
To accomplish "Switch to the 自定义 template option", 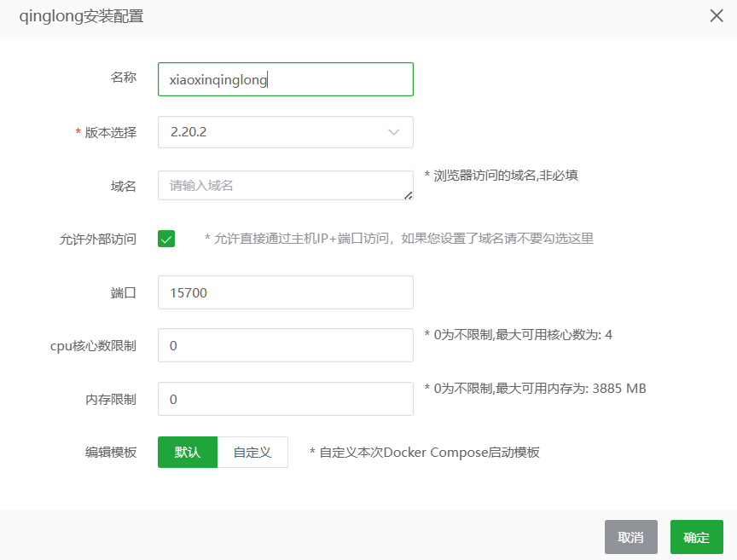I will click(252, 453).
